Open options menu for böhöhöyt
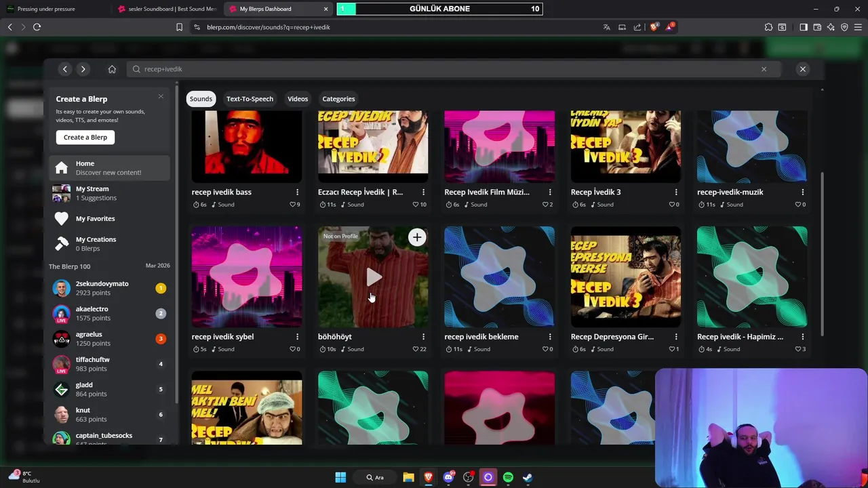The image size is (868, 488). 423,336
